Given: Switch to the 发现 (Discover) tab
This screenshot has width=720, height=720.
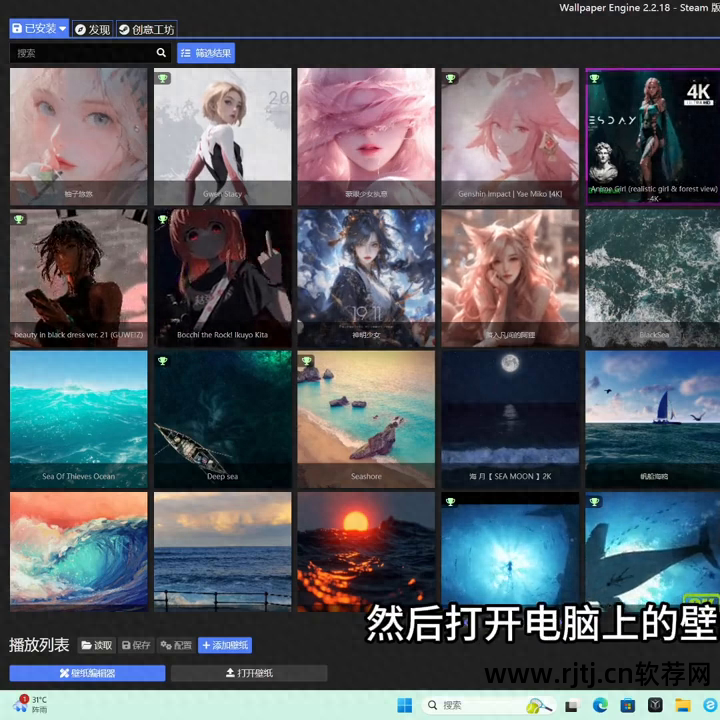Looking at the screenshot, I should click(93, 30).
